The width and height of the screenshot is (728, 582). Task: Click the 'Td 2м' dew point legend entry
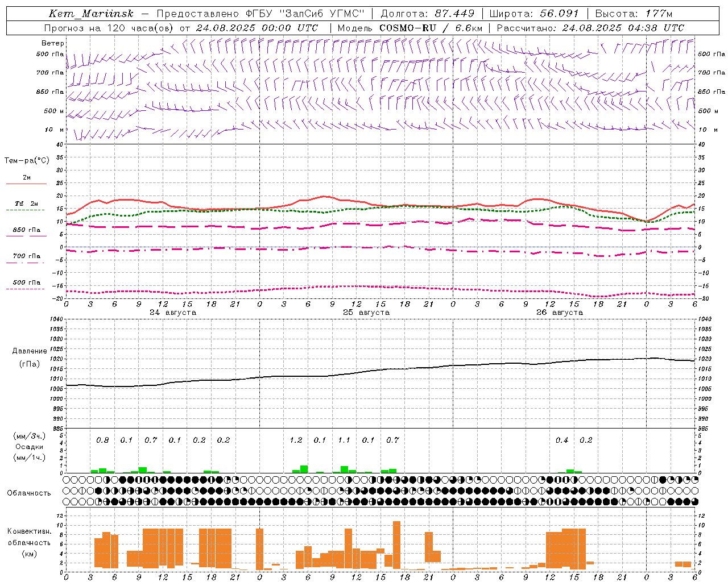tap(27, 203)
